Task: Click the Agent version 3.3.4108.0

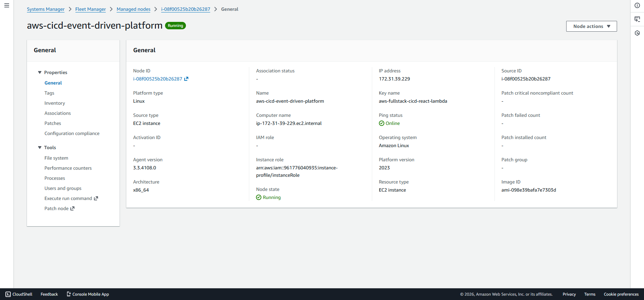Action: click(x=144, y=168)
